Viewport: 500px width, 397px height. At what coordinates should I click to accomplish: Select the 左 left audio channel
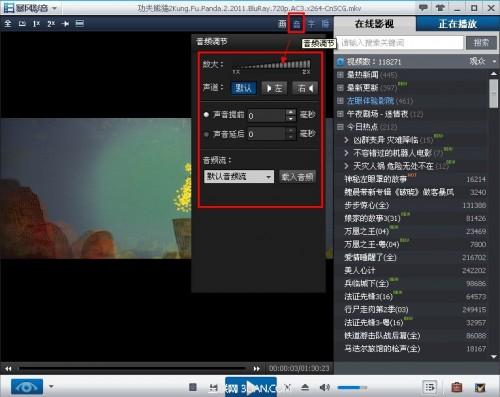tap(274, 88)
